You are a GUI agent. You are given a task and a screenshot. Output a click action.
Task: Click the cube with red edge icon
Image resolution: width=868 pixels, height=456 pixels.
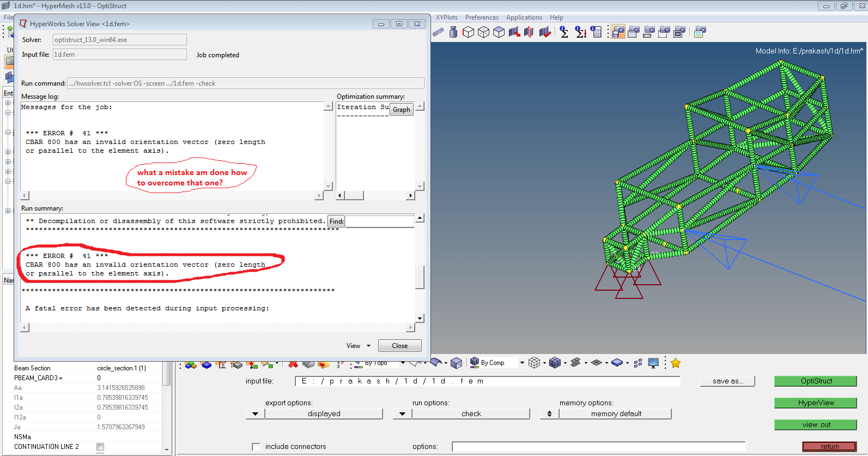click(x=468, y=32)
